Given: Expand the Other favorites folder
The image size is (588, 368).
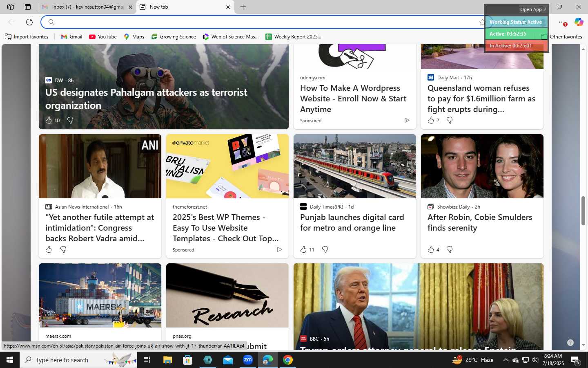Looking at the screenshot, I should pos(562,37).
